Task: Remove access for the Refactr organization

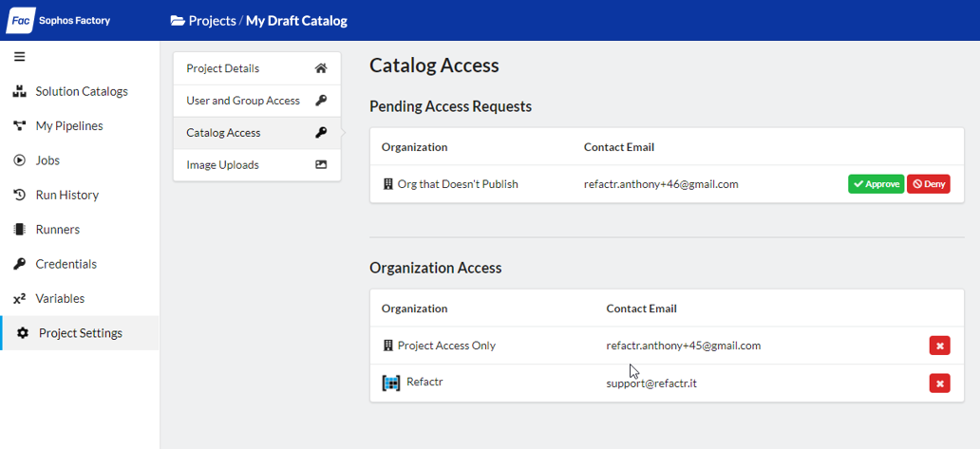Action: [939, 384]
